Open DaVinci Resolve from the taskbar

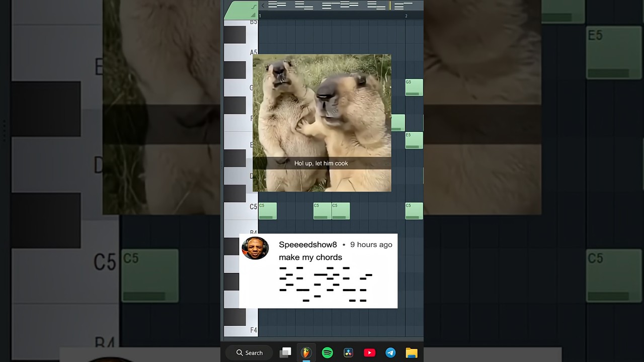[x=348, y=353]
